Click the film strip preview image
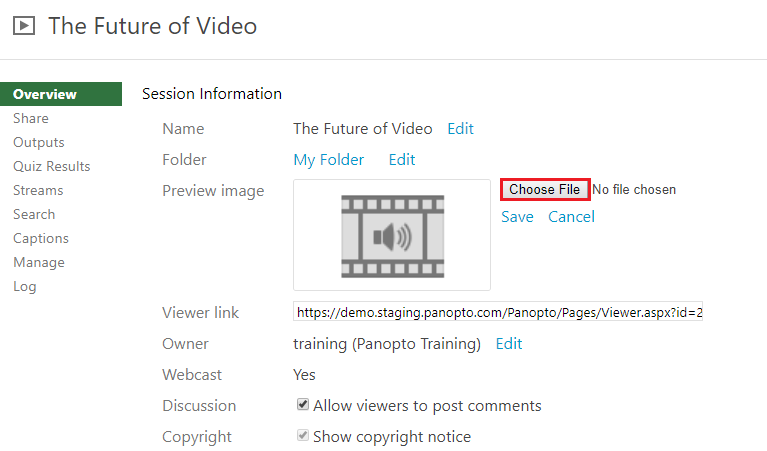Screen dimensions: 767x451 392,236
